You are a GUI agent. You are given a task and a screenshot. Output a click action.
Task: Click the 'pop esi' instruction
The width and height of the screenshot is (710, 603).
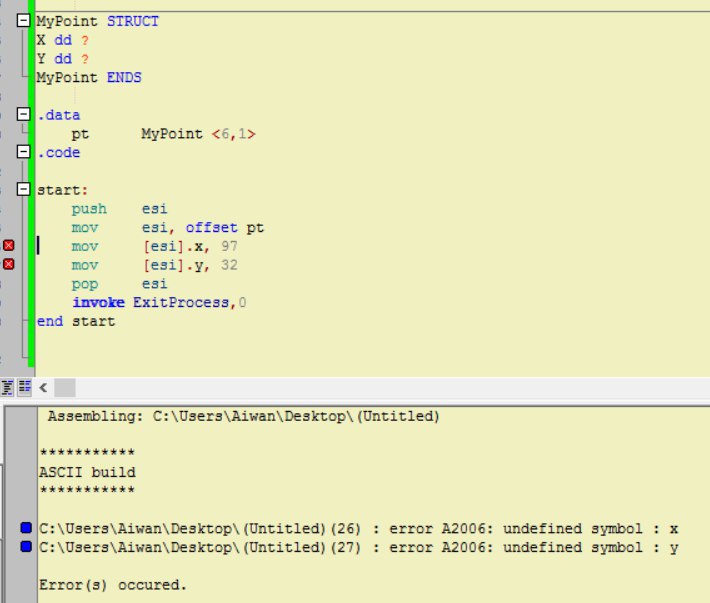coord(120,284)
